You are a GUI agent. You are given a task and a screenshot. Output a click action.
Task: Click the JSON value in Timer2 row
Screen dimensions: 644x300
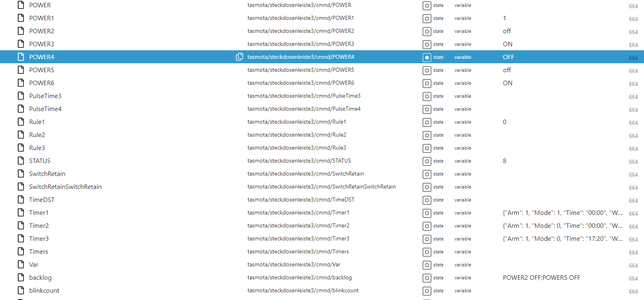tap(563, 225)
